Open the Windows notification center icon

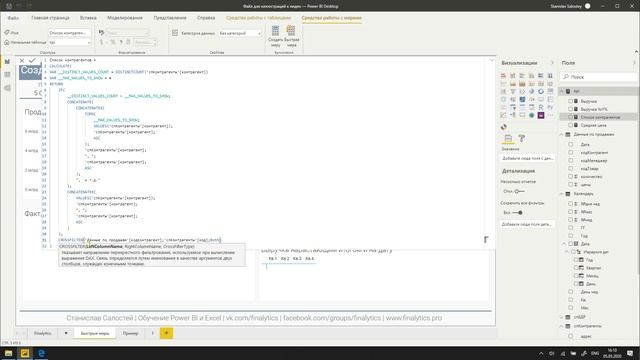pos(630,353)
